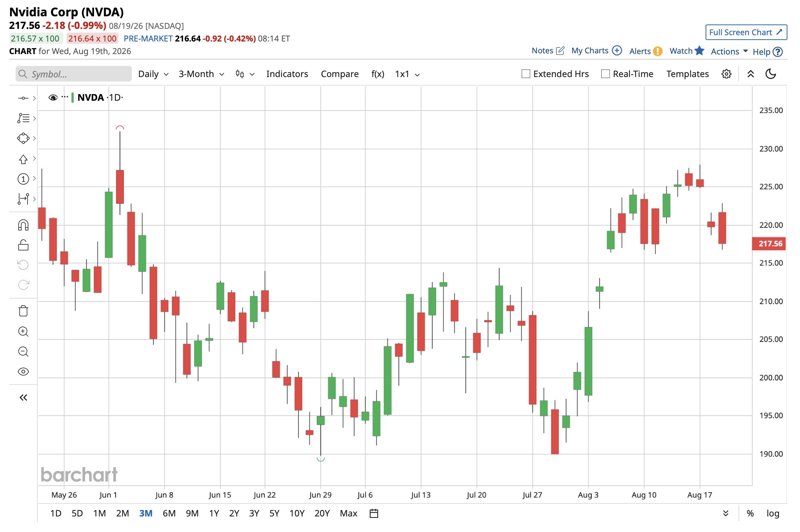The height and width of the screenshot is (532, 800).
Task: Select the 1Y time range
Action: tap(214, 513)
